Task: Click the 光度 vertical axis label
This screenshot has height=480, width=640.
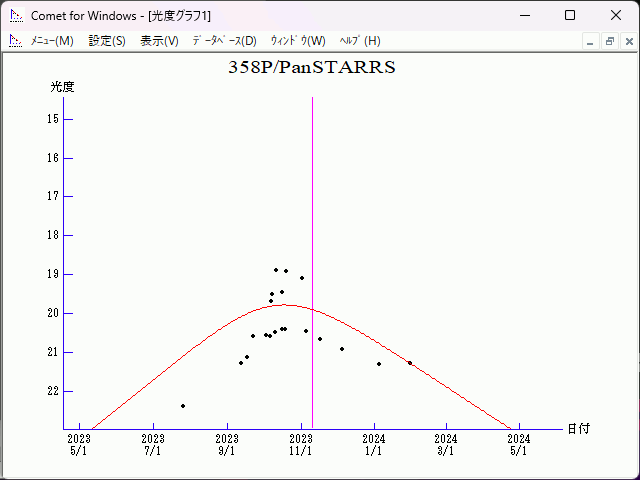Action: tap(63, 87)
